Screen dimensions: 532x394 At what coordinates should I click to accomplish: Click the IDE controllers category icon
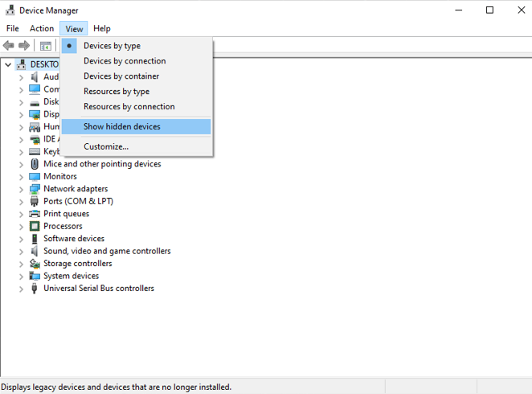[x=35, y=139]
